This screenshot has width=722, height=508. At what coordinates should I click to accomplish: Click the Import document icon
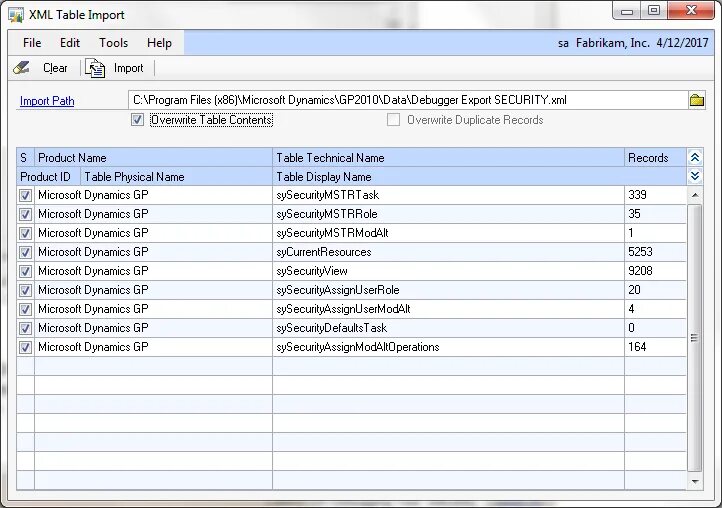coord(95,68)
